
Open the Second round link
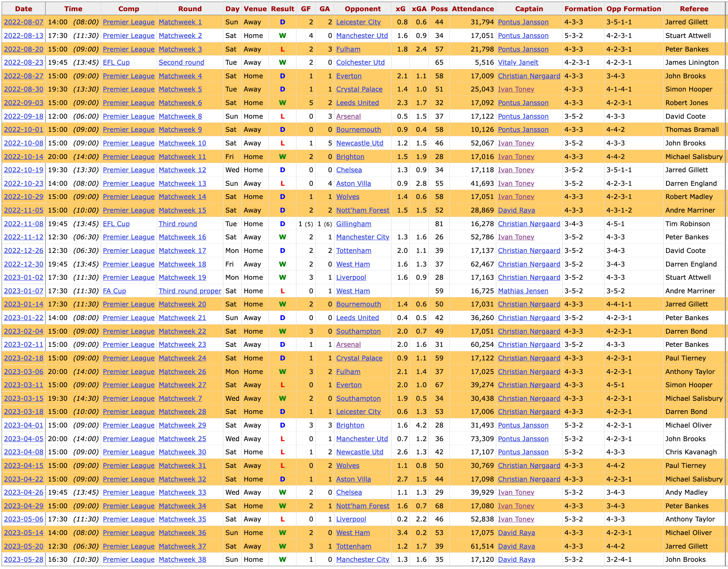181,62
